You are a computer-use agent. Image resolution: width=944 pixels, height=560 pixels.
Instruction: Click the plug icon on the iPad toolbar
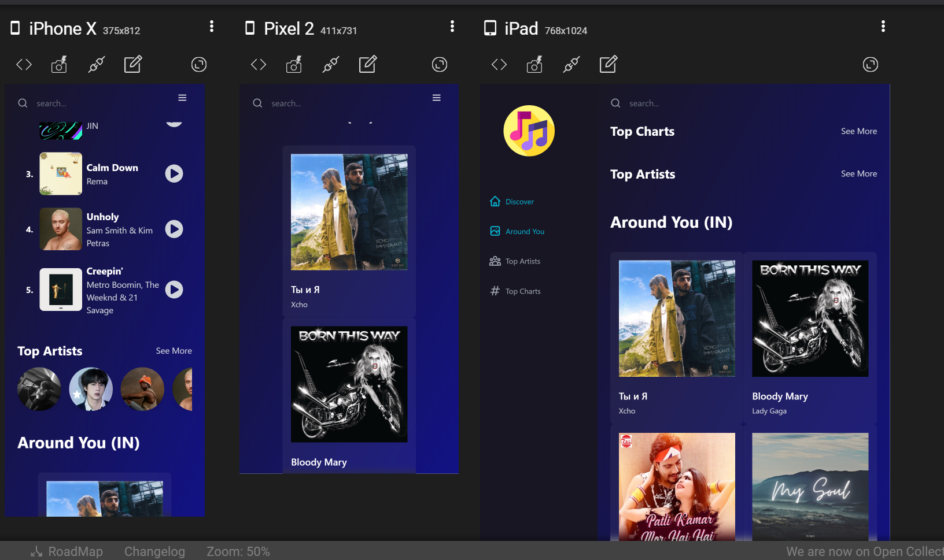click(571, 64)
